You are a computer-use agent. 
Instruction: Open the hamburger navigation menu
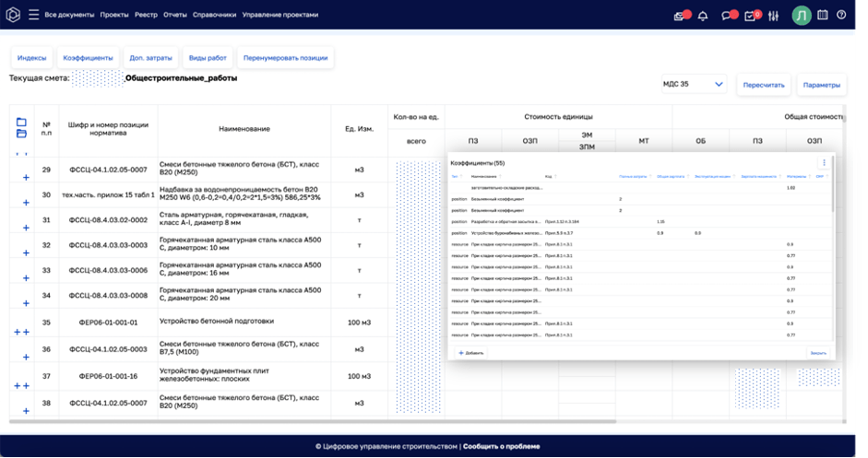[33, 15]
